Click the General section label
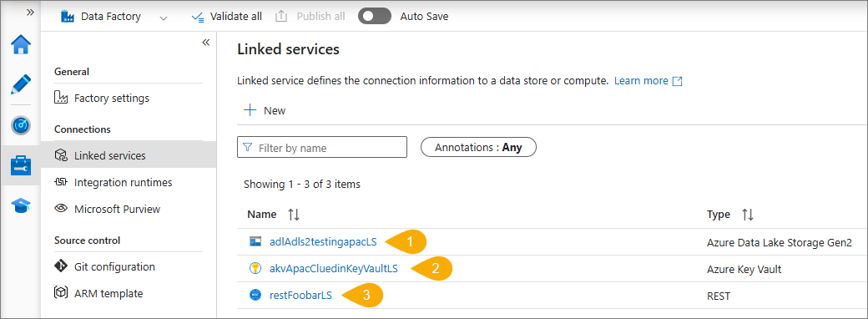 72,72
